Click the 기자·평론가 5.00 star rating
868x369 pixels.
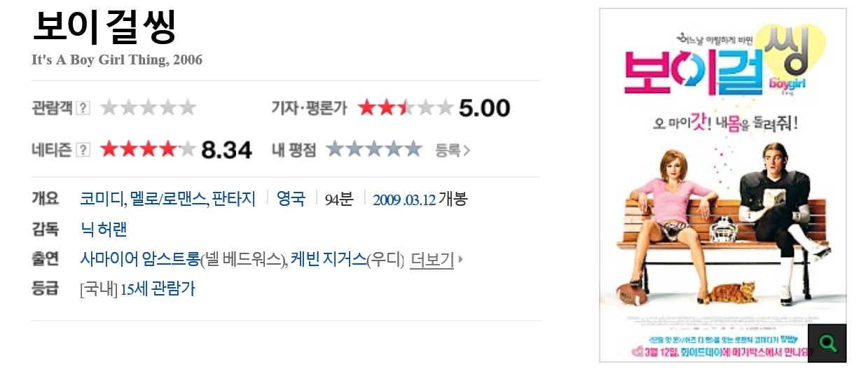tap(405, 108)
